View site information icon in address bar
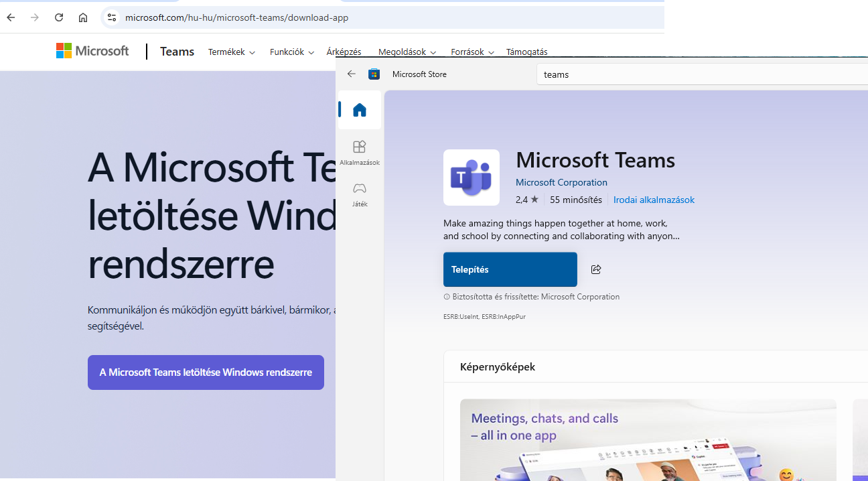This screenshot has width=868, height=481. coord(112,17)
